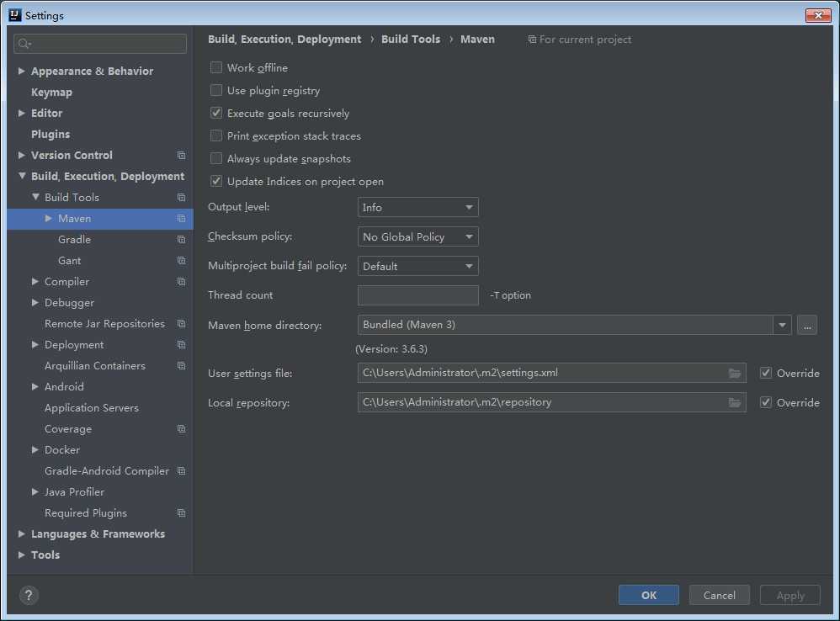Enable Print exception stack traces

(216, 136)
